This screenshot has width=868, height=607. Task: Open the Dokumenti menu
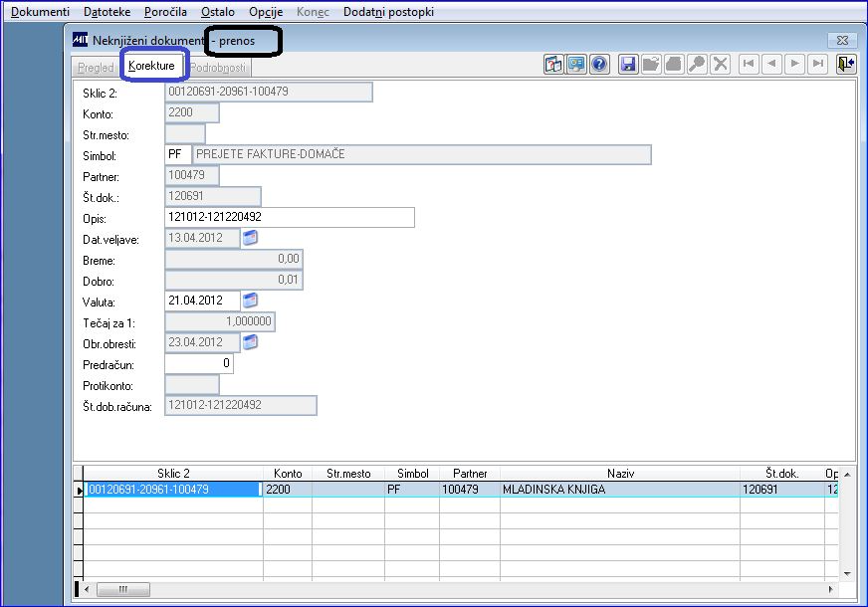[41, 12]
